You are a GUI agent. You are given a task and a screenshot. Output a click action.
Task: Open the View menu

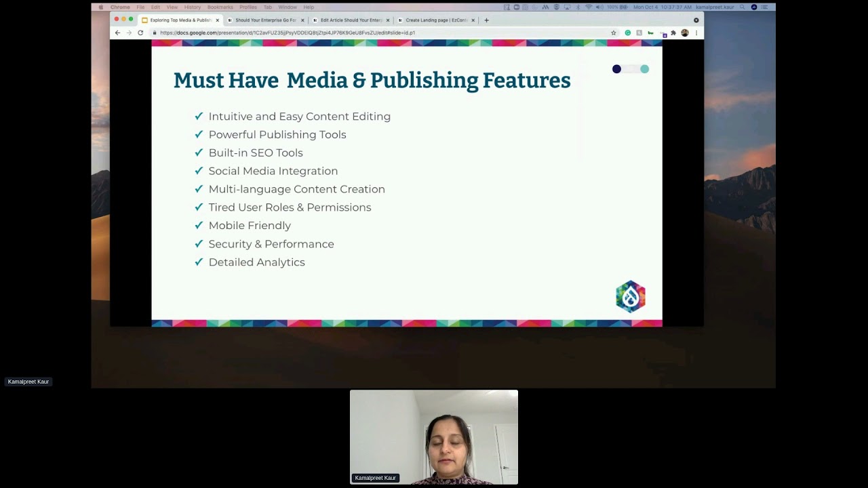[x=172, y=7]
